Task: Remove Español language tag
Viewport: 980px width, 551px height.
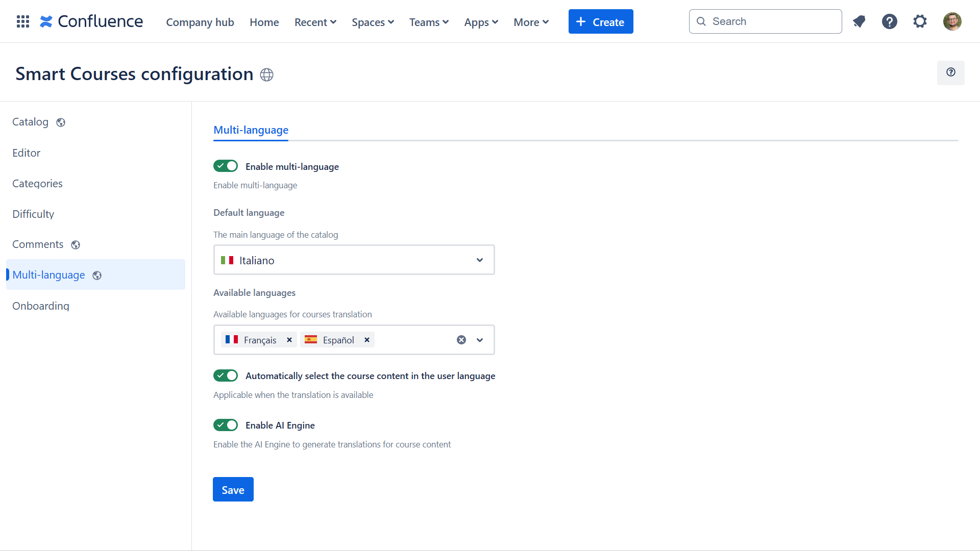Action: pos(366,340)
